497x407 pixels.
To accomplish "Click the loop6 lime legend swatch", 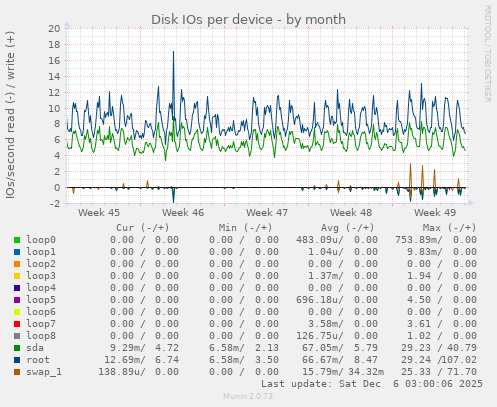I will [x=17, y=312].
